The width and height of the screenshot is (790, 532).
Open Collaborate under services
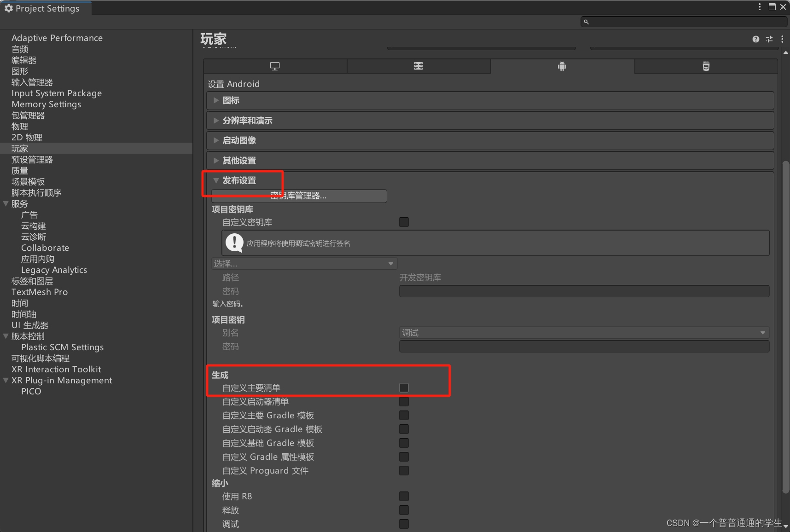click(45, 248)
